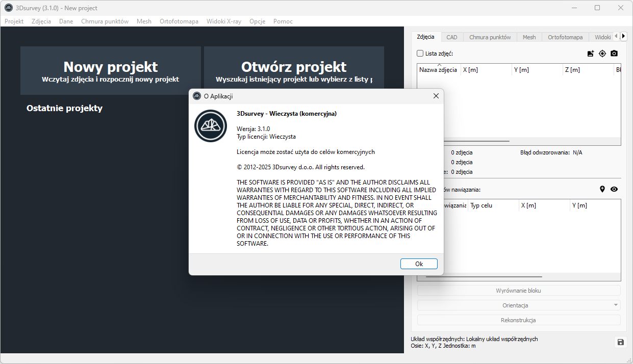This screenshot has height=364, width=633.
Task: Close the O Aplikacji dialog with X
Action: [x=436, y=96]
